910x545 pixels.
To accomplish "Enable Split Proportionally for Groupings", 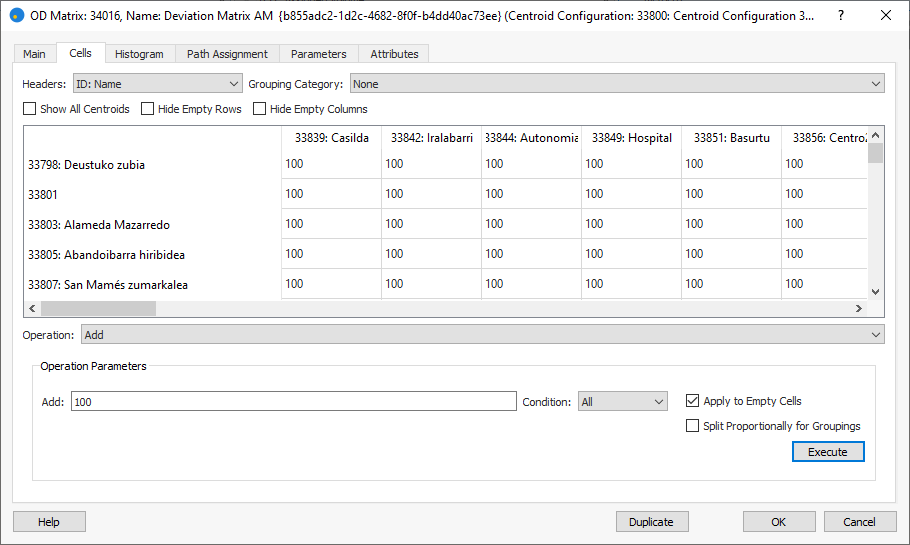I will (x=692, y=426).
